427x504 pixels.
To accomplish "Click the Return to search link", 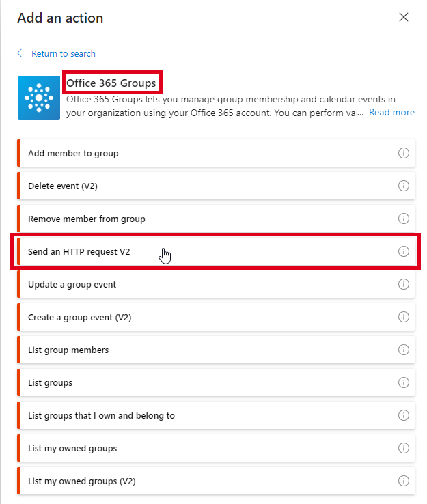I will 64,53.
